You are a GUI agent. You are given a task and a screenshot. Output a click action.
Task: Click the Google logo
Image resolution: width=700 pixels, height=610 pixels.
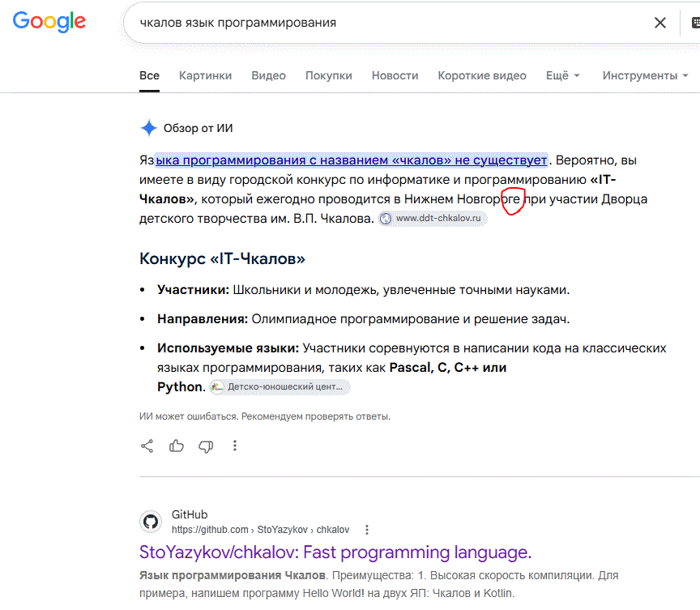[49, 22]
